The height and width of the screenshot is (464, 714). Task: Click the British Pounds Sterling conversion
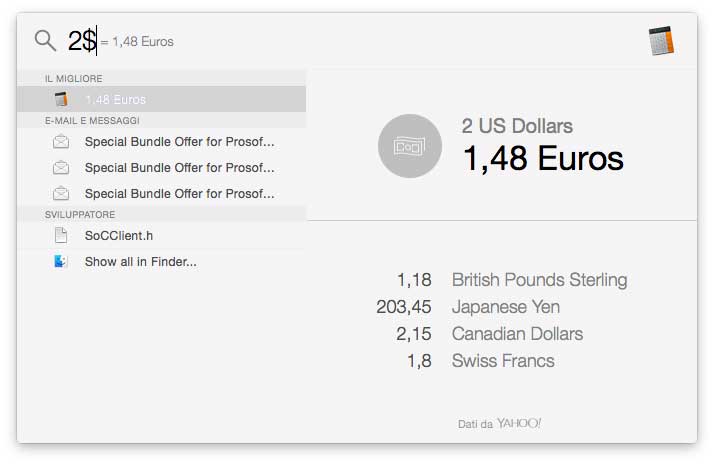click(x=539, y=280)
